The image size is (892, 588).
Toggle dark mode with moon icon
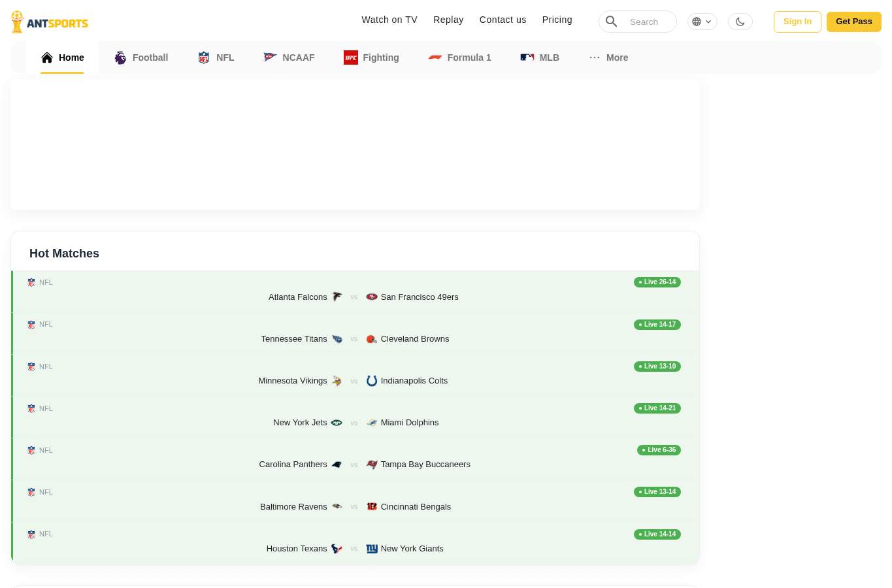point(740,22)
